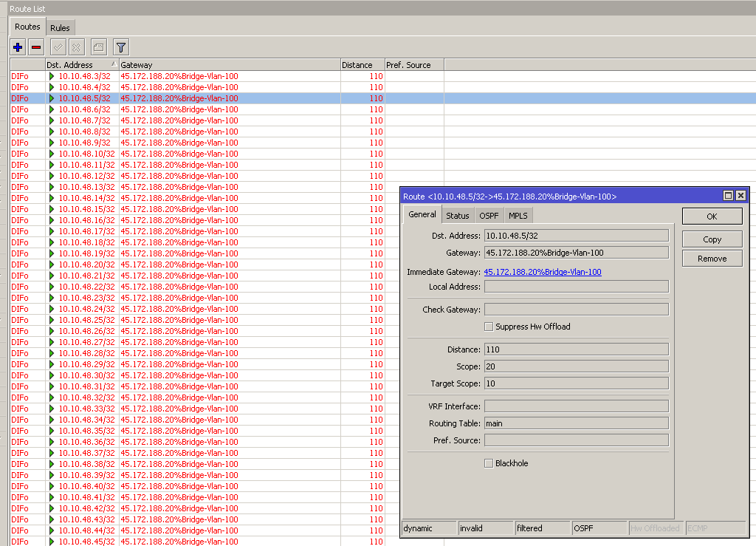Open the Status tab in the route dialog
The width and height of the screenshot is (756, 546).
458,215
